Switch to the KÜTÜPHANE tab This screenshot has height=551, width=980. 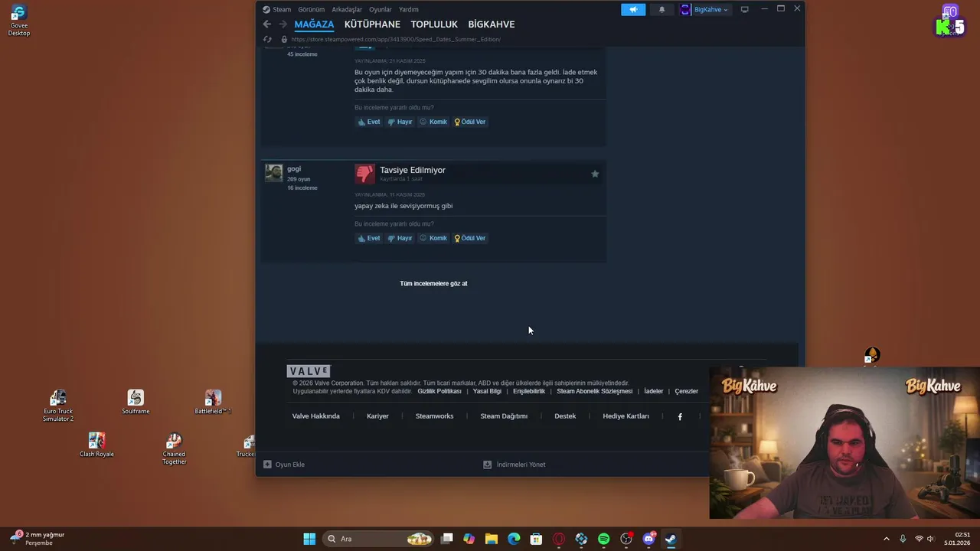[x=372, y=24]
